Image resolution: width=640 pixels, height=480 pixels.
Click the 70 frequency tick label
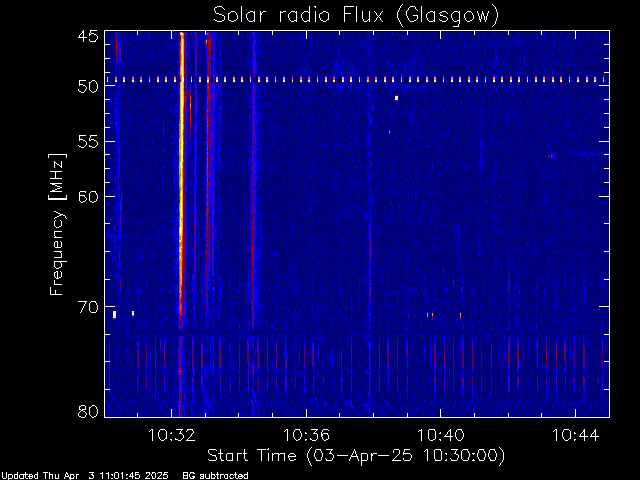click(x=88, y=307)
